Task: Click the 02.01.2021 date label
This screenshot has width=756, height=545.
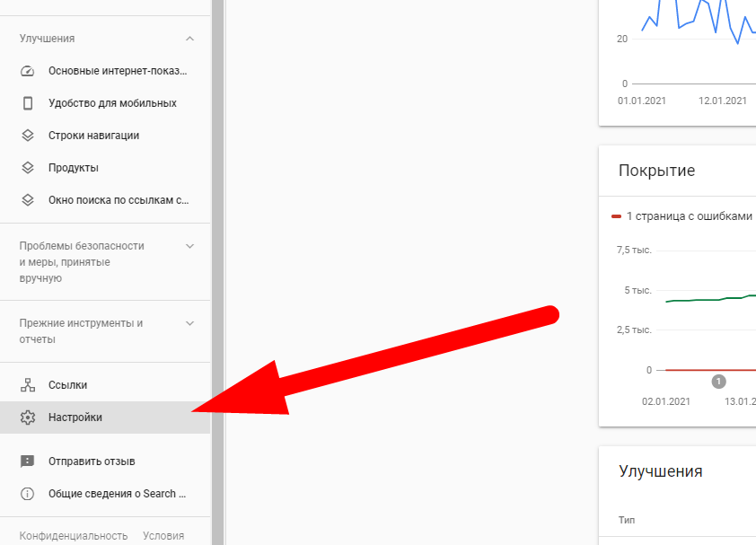Action: (x=666, y=401)
